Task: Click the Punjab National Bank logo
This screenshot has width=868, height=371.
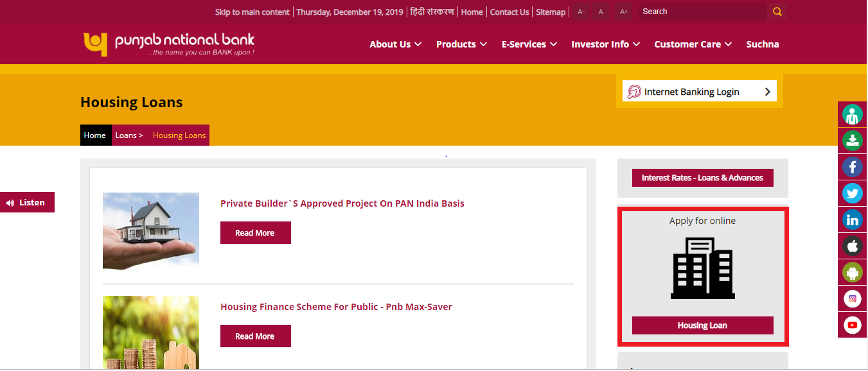Action: (x=169, y=44)
